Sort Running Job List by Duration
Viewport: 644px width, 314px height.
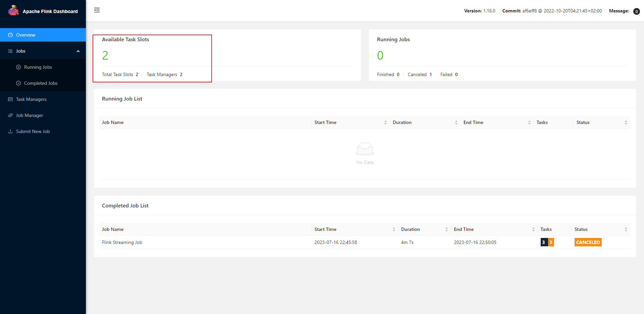pyautogui.click(x=456, y=123)
